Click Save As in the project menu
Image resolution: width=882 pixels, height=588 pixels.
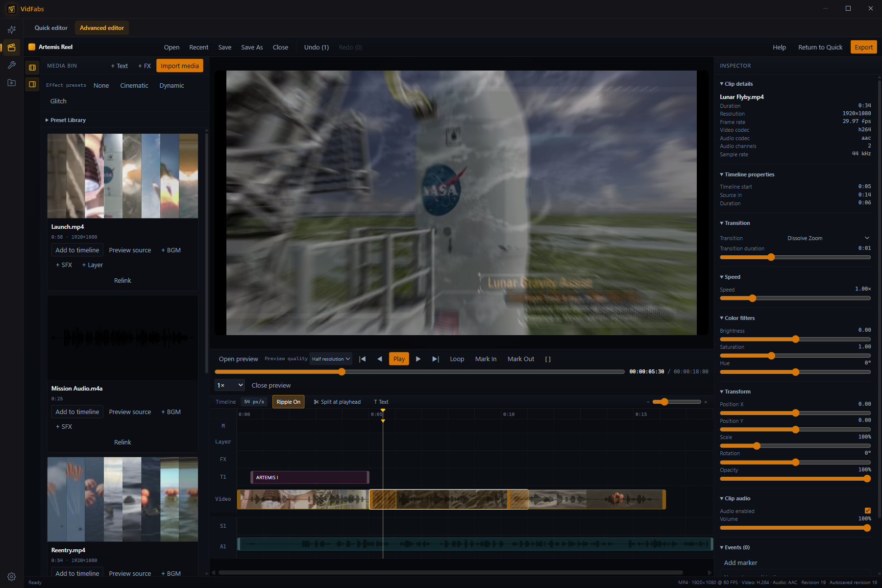(x=252, y=48)
